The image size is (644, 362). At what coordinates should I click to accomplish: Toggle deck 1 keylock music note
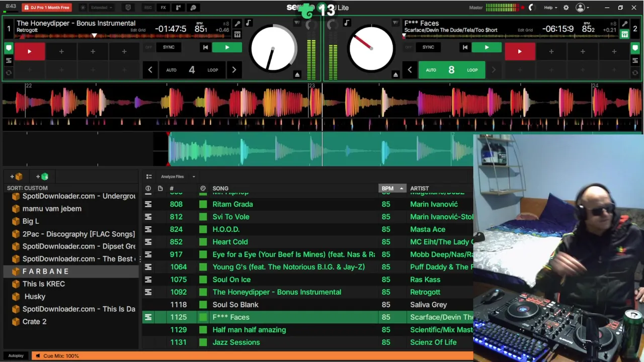[249, 23]
